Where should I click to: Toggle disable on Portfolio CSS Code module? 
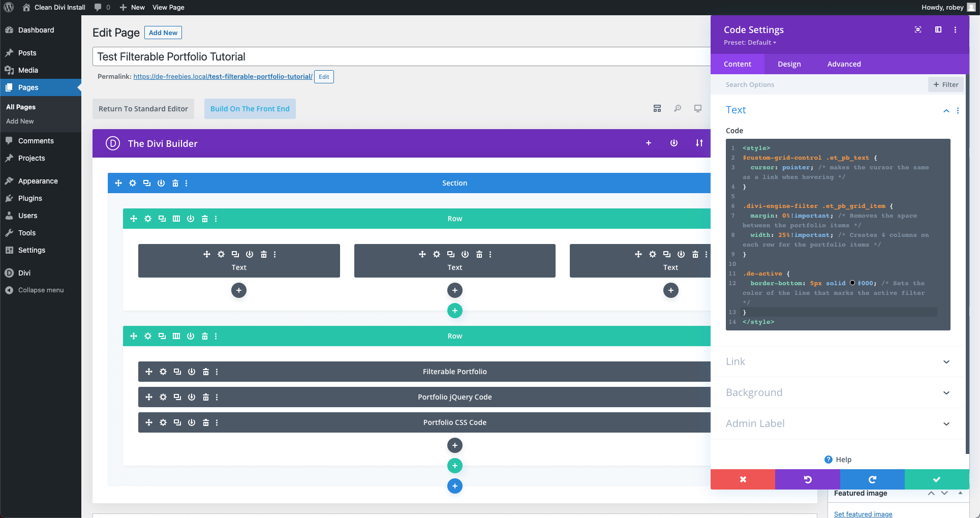click(x=192, y=422)
